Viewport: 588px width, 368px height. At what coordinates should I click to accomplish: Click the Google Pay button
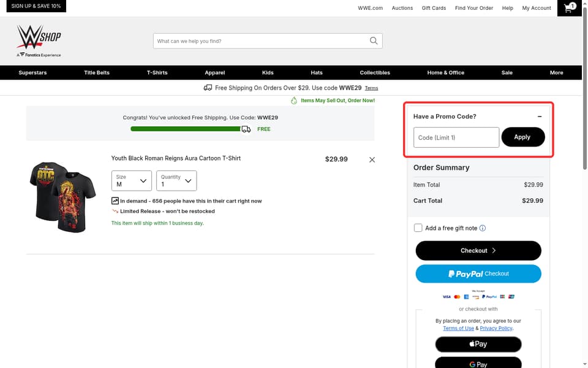[478, 362]
